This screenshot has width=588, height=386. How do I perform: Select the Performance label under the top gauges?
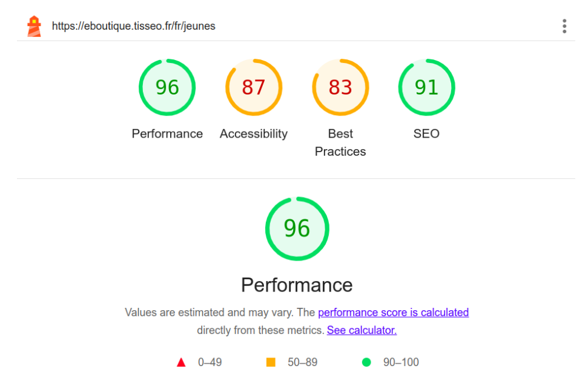tap(167, 134)
